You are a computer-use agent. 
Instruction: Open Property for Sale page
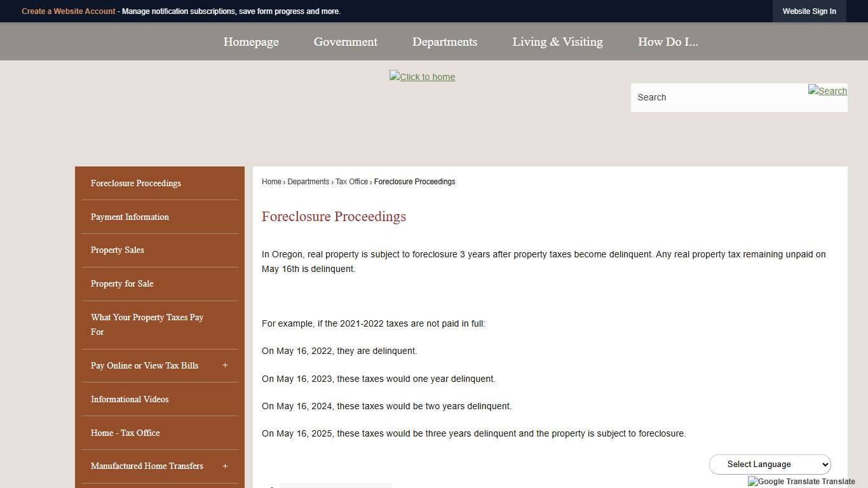[122, 283]
